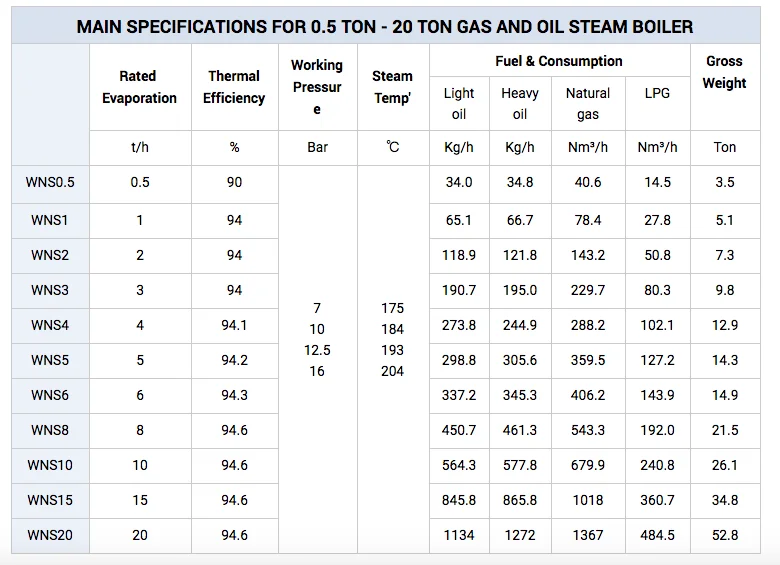
Task: Select the Rated Evaporation column header
Action: click(140, 87)
